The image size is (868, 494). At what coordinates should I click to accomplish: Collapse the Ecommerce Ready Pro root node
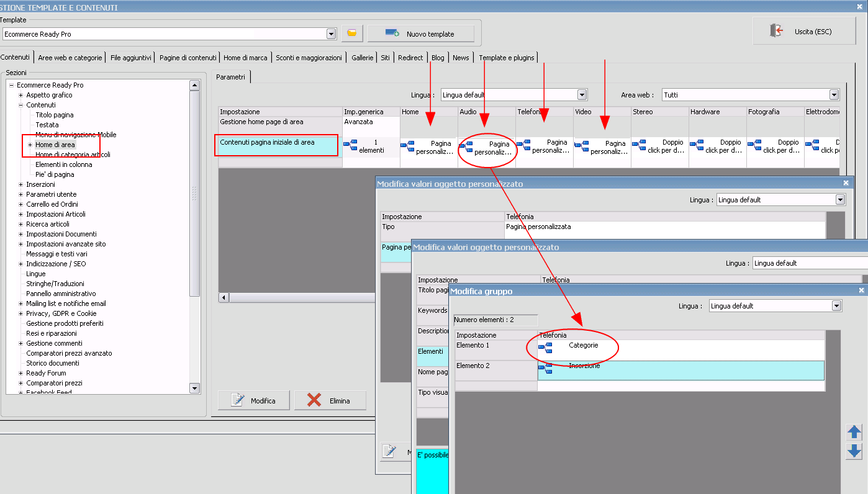click(11, 85)
